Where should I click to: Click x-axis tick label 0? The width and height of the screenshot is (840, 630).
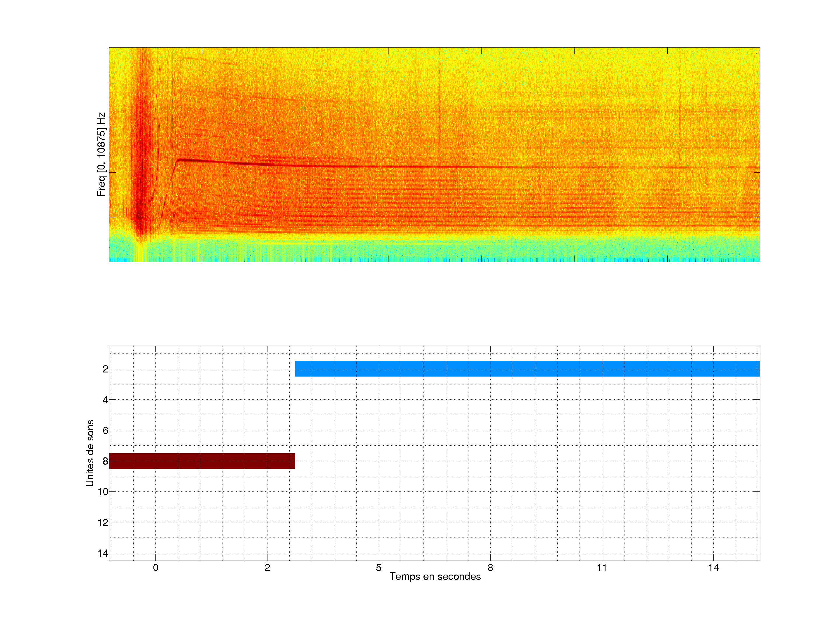coord(155,568)
